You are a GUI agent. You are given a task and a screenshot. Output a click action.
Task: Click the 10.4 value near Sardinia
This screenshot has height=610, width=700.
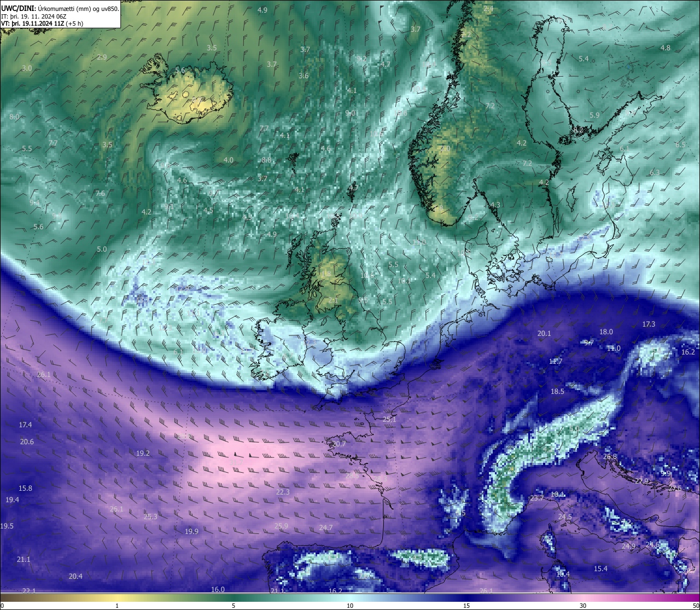click(x=563, y=574)
